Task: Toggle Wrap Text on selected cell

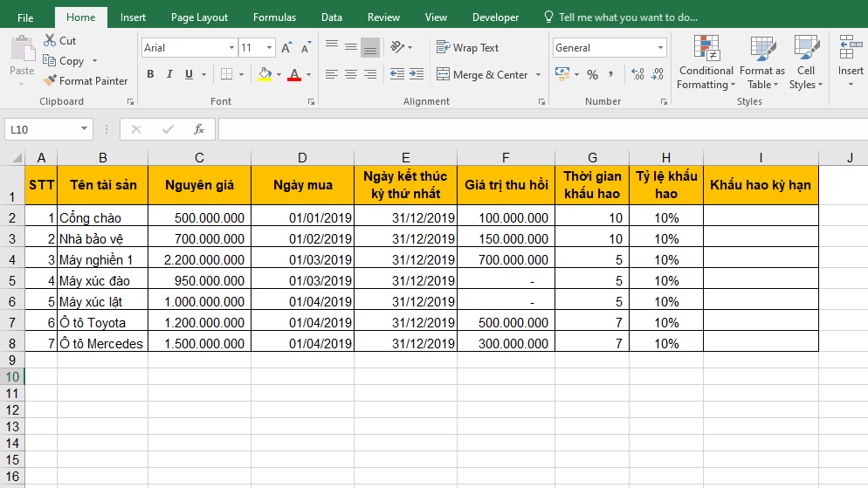Action: 467,48
